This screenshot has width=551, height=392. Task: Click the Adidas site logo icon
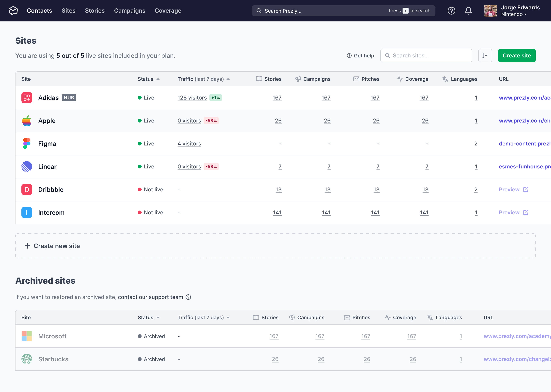pos(27,97)
